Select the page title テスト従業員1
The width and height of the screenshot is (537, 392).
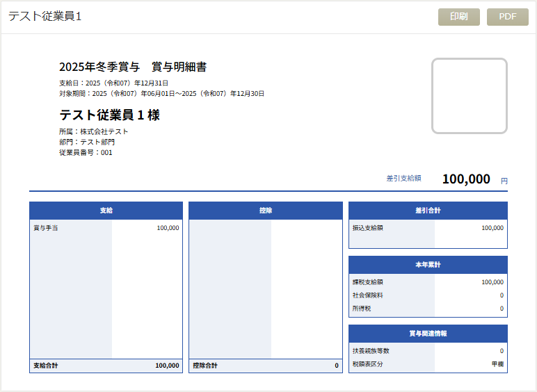coord(45,17)
